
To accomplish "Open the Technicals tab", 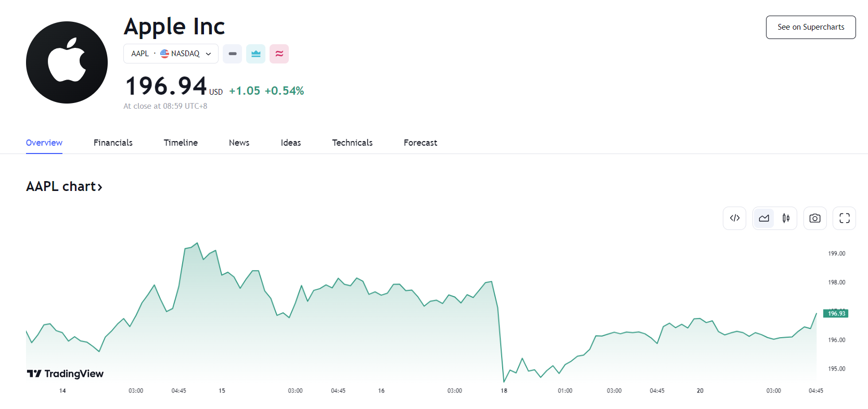I will (352, 143).
